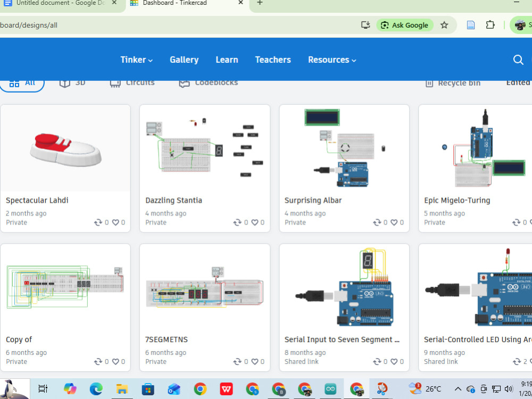Select the All designs filter
This screenshot has width=532, height=399.
pyautogui.click(x=22, y=84)
